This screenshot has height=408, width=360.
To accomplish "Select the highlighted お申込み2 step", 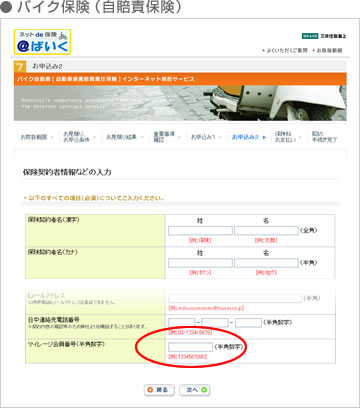I will (245, 137).
